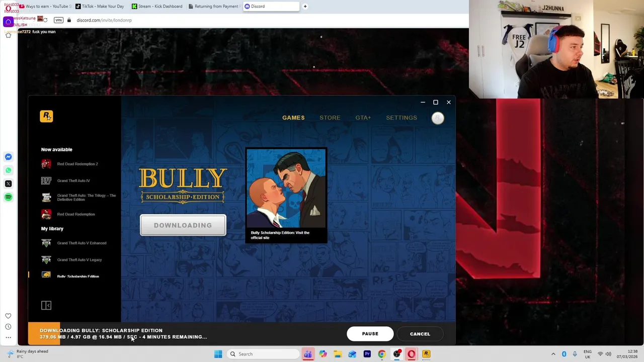644x362 pixels.
Task: Switch to the STORE tab
Action: 330,118
